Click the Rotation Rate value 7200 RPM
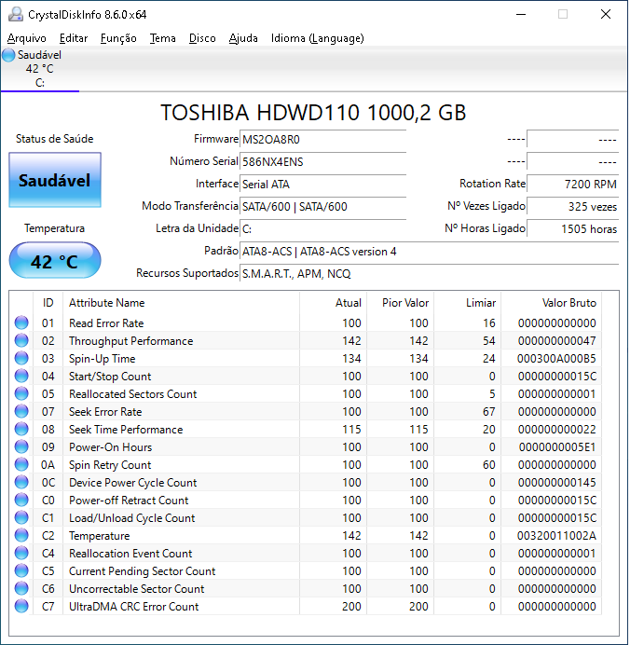 pos(573,184)
